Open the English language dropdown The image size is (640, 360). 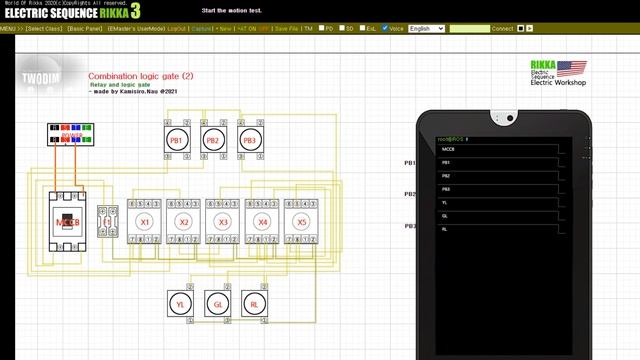(426, 28)
